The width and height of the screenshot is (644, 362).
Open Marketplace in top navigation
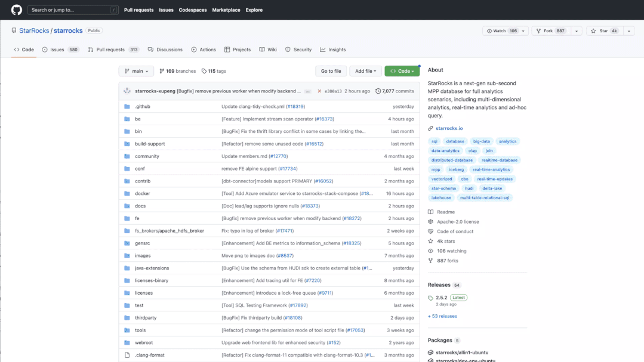(226, 10)
